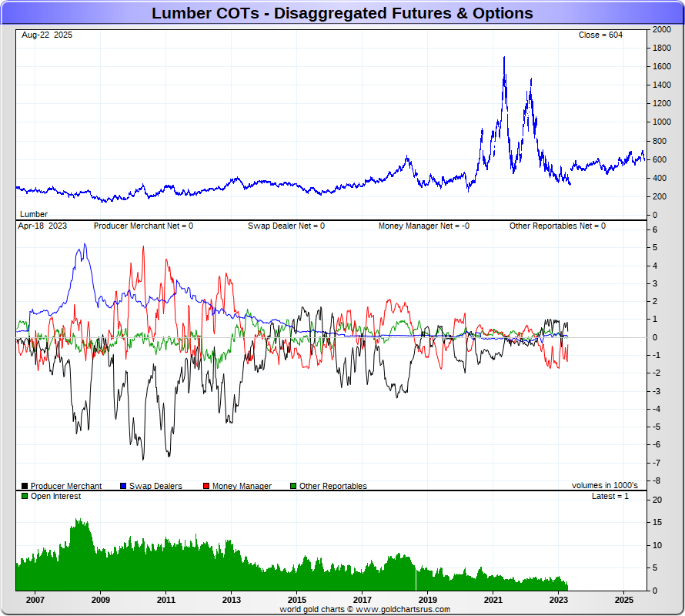Click the 2000 price axis label
685x616 pixels.
pos(662,29)
